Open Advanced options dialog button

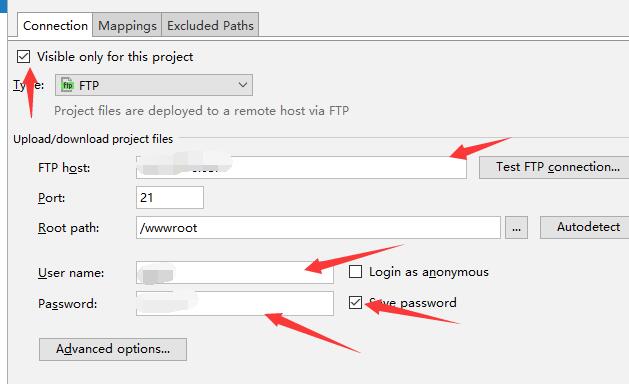[113, 349]
